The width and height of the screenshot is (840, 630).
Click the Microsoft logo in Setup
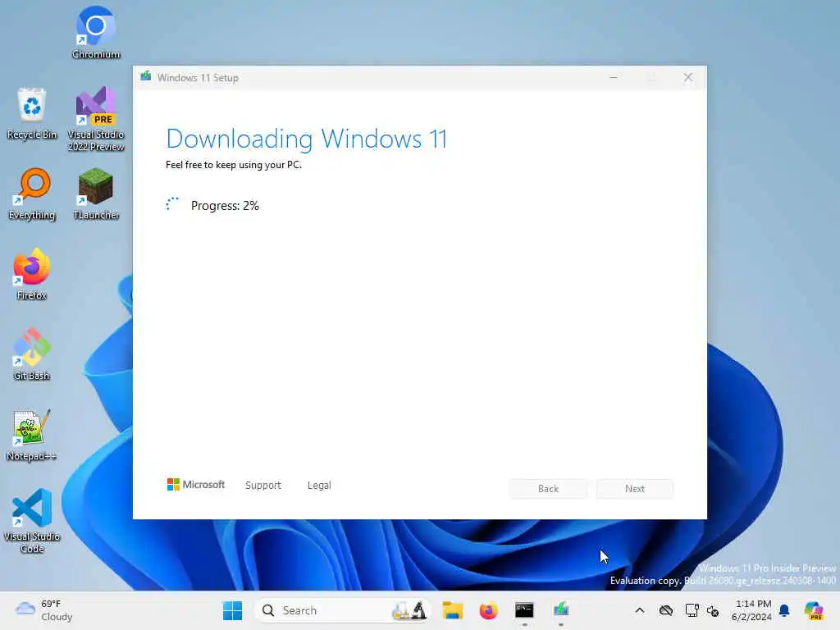pos(195,485)
